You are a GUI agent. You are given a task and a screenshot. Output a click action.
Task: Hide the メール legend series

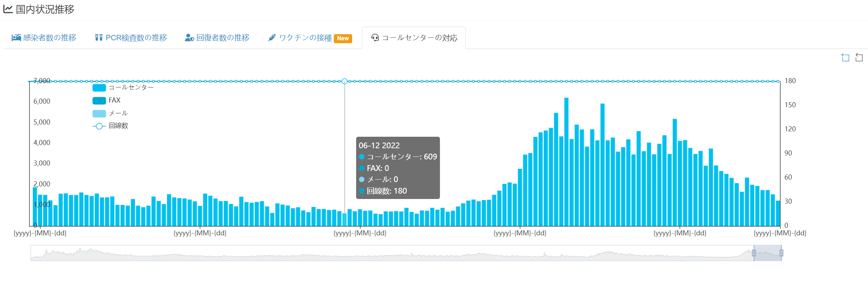(x=99, y=113)
